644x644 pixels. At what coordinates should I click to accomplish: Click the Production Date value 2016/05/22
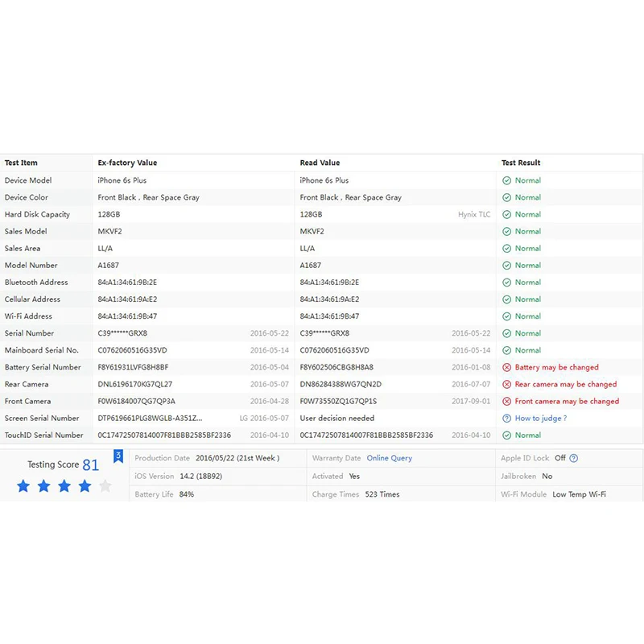pos(237,458)
